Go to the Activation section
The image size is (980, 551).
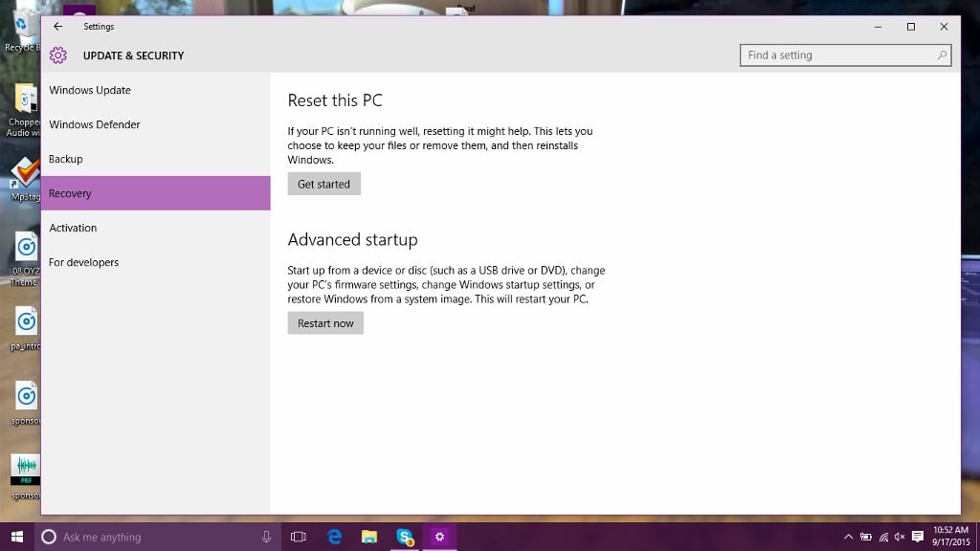(156, 228)
